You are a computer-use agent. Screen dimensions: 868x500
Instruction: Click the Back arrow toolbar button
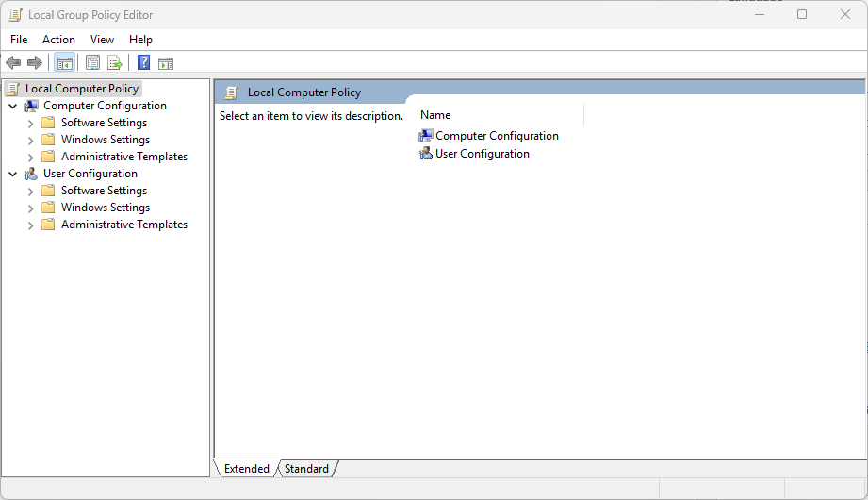point(13,63)
